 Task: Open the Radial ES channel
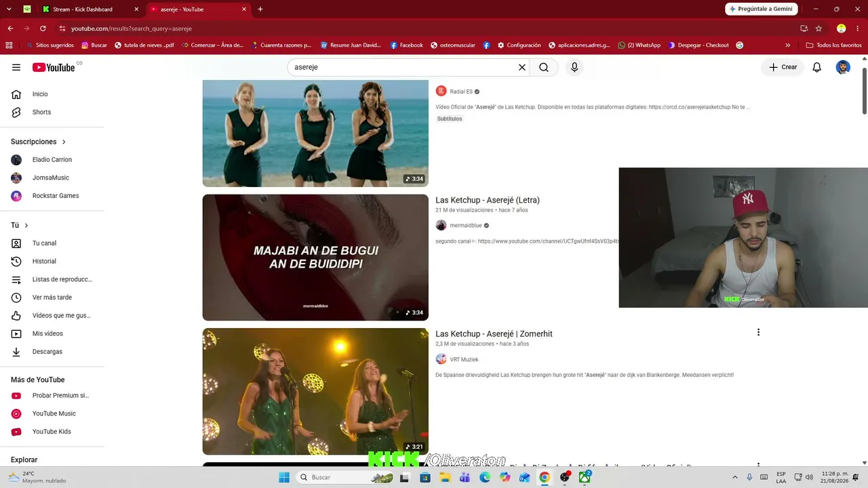click(x=461, y=91)
